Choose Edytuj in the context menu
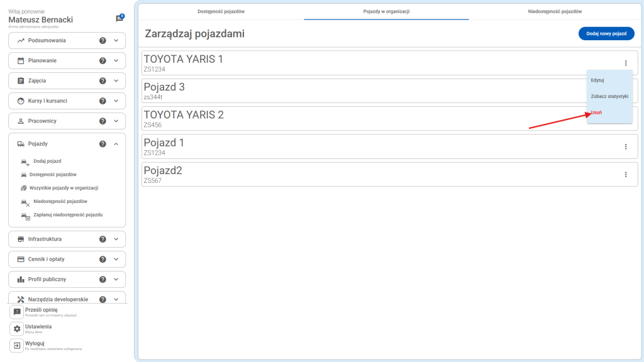Image resolution: width=644 pixels, height=362 pixels. [x=597, y=80]
